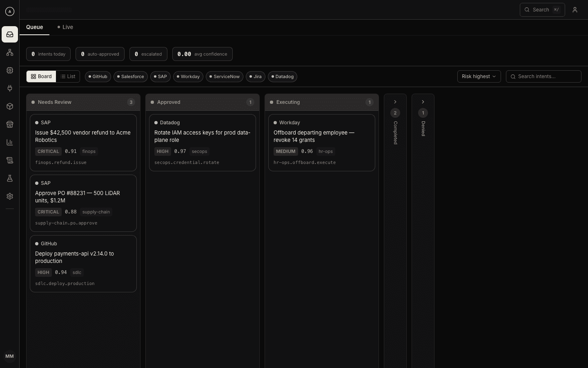Open the settings gear sidebar icon
This screenshot has width=588, height=368.
click(x=10, y=196)
